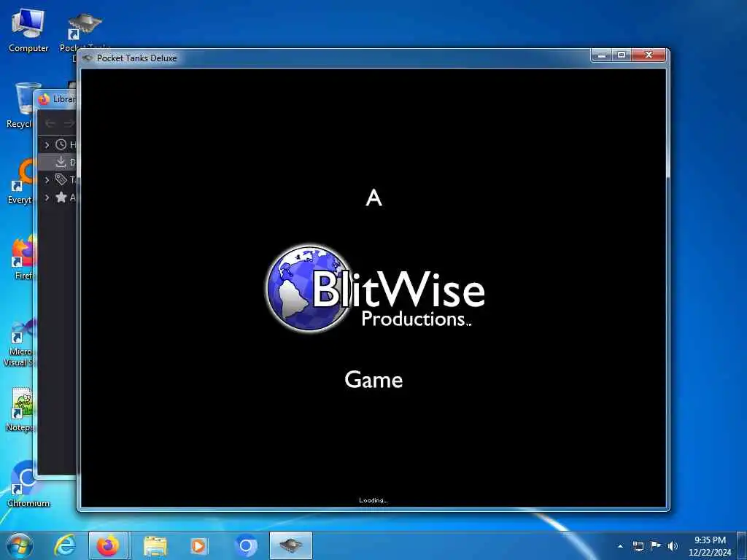
Task: Open the clock showing 9:35 PM
Action: pos(710,546)
